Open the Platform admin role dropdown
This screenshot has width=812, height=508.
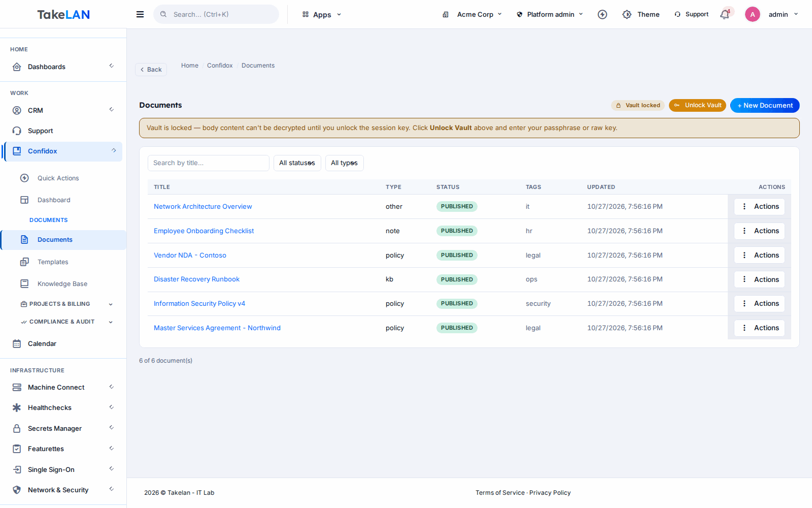(x=551, y=14)
